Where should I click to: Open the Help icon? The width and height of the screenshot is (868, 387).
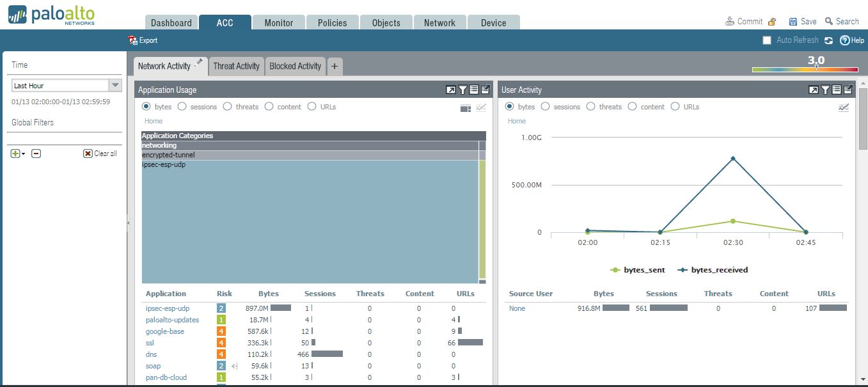coord(845,40)
